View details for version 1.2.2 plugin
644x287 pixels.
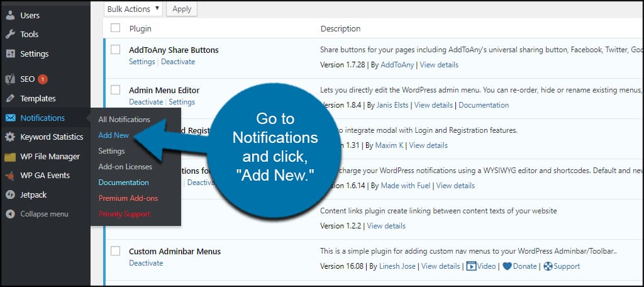386,226
